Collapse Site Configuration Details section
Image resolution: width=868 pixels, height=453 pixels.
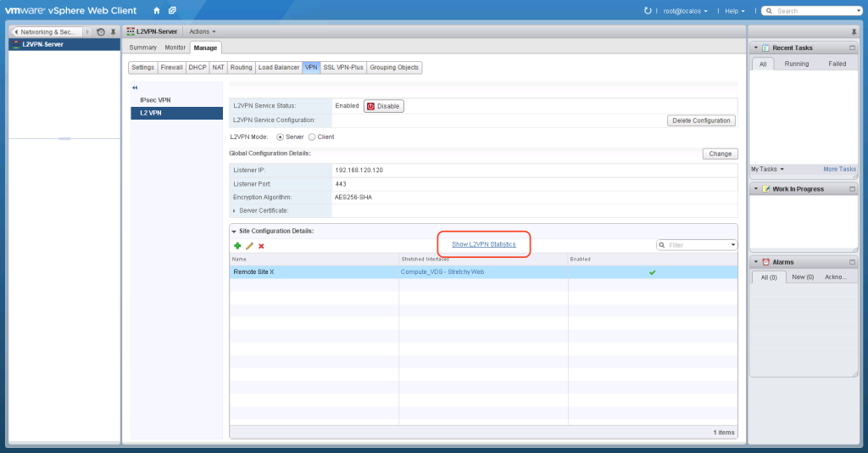(x=234, y=232)
